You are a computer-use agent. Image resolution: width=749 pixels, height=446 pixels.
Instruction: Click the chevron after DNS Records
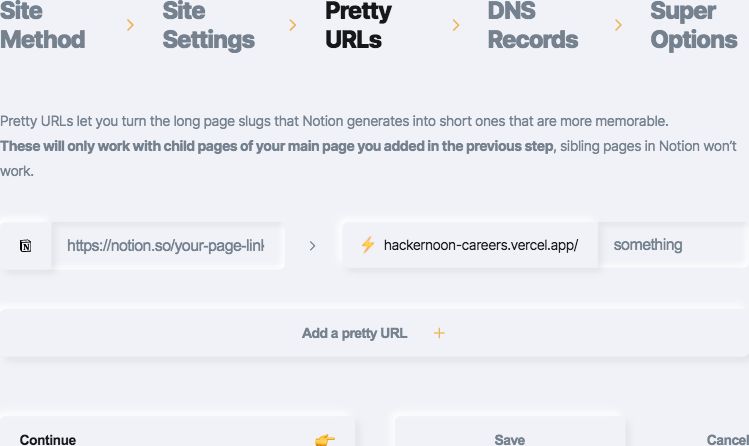click(618, 25)
